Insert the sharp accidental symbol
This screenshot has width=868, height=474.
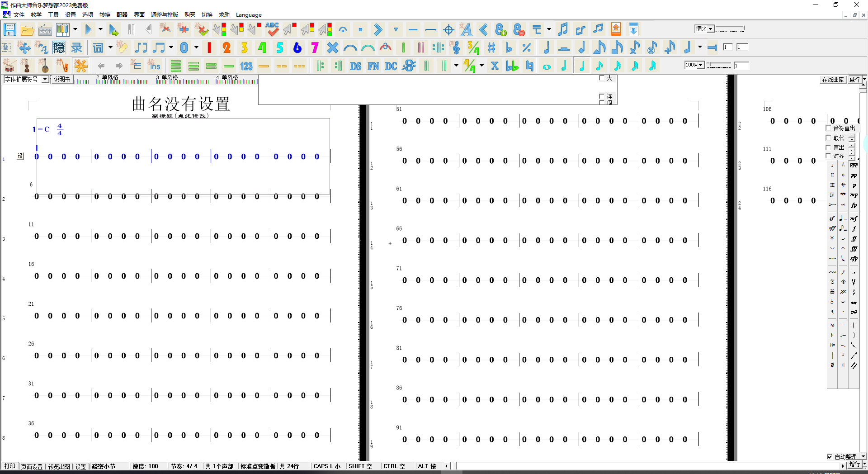(x=491, y=47)
